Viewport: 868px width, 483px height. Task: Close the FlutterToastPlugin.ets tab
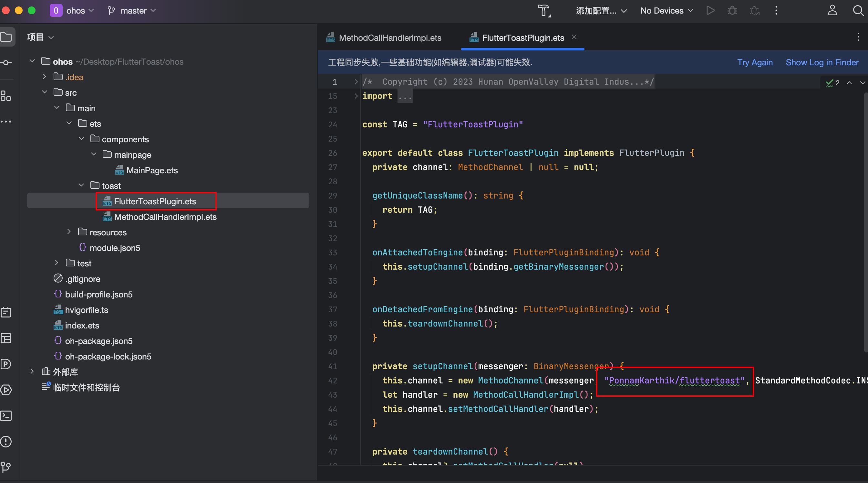coord(574,37)
